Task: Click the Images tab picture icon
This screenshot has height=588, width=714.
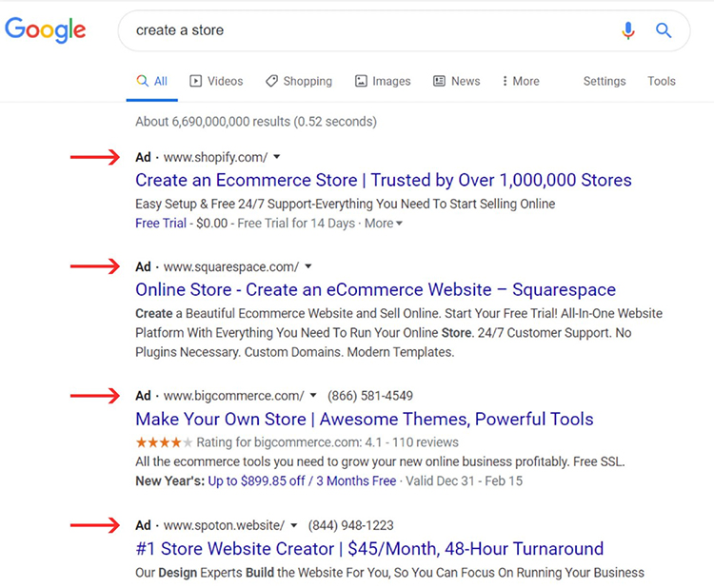Action: [361, 81]
